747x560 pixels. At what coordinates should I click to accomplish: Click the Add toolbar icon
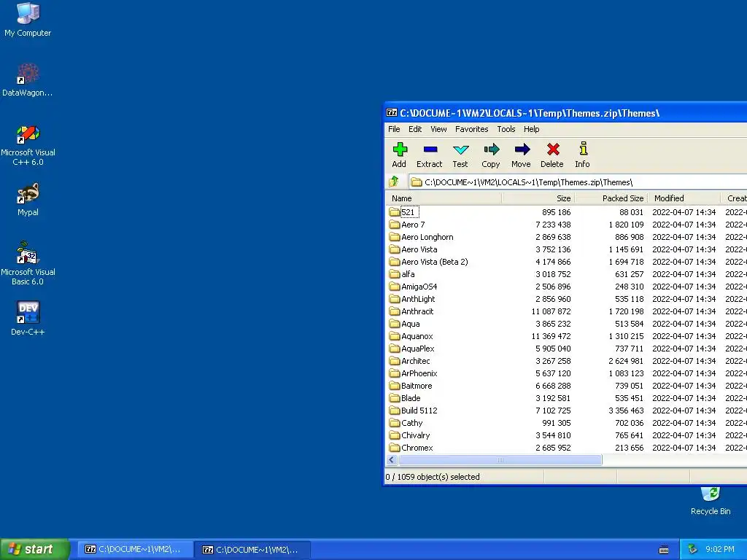[399, 155]
